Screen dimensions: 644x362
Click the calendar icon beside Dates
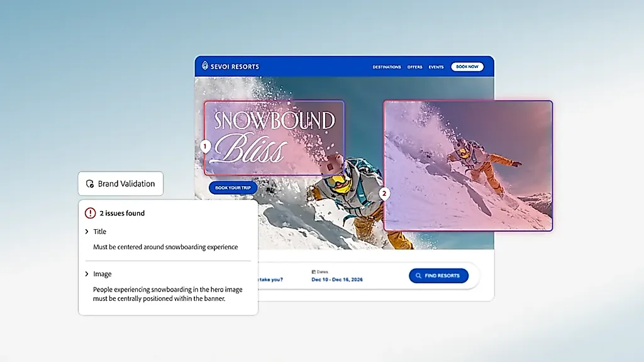[x=314, y=272]
